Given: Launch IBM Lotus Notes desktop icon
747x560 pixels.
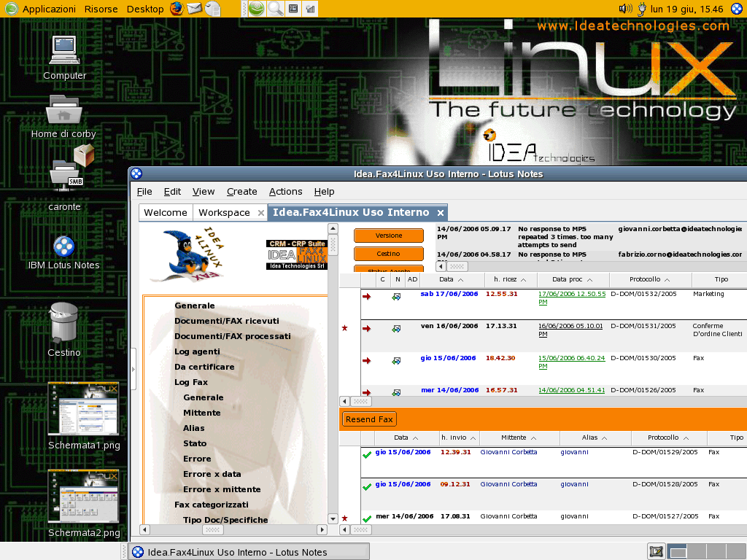Looking at the screenshot, I should point(64,246).
